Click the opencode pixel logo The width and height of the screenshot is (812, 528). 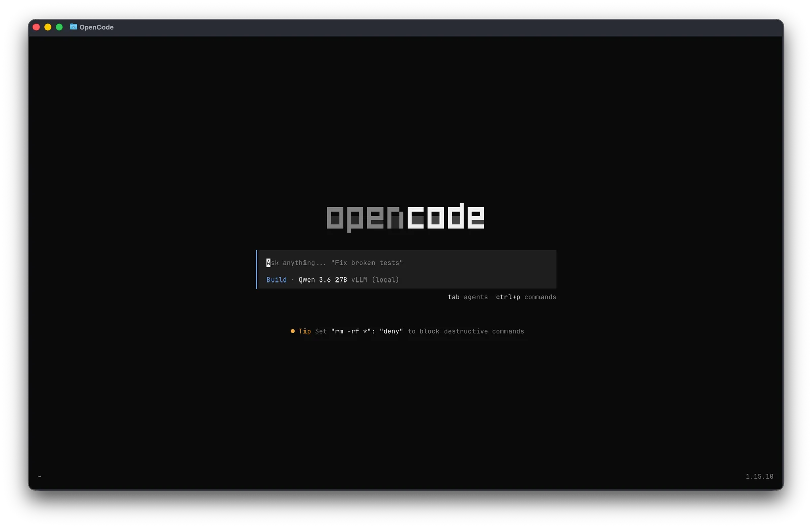(x=405, y=217)
